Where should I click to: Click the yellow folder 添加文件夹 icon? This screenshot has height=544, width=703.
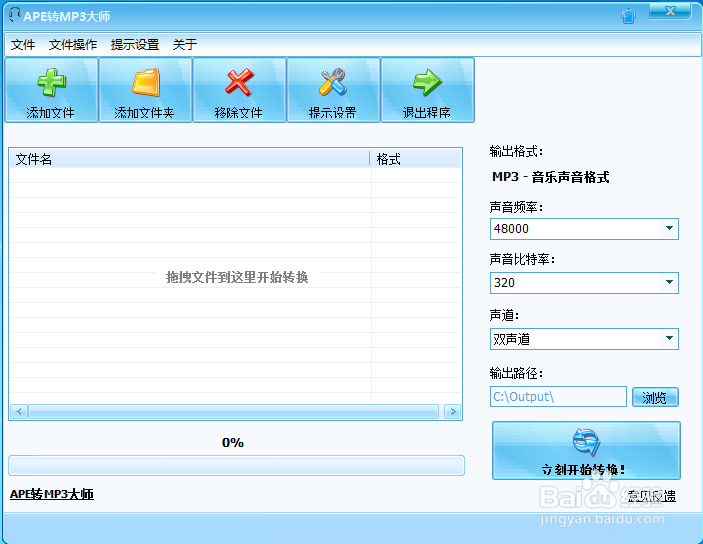click(x=146, y=83)
